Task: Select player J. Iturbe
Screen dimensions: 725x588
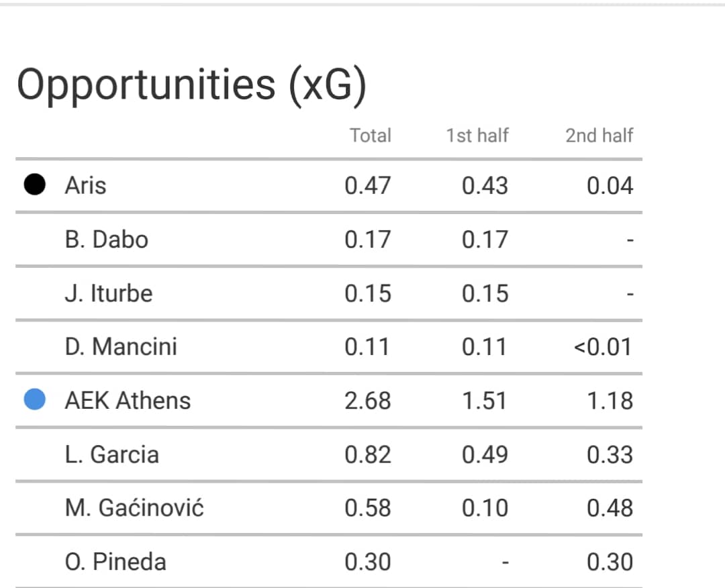Action: pyautogui.click(x=109, y=293)
